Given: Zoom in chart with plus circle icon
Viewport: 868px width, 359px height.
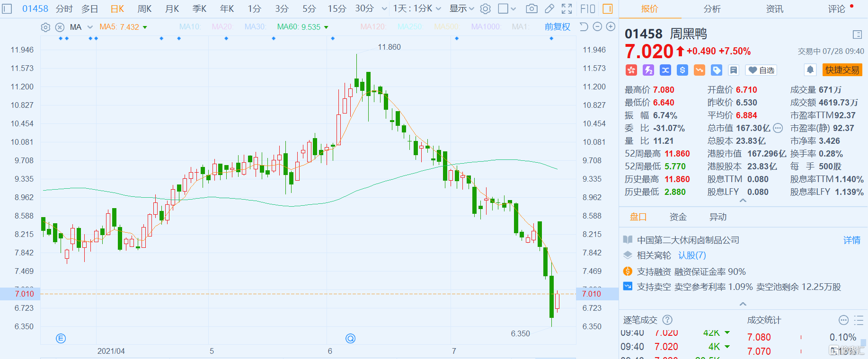Looking at the screenshot, I should pos(611,27).
